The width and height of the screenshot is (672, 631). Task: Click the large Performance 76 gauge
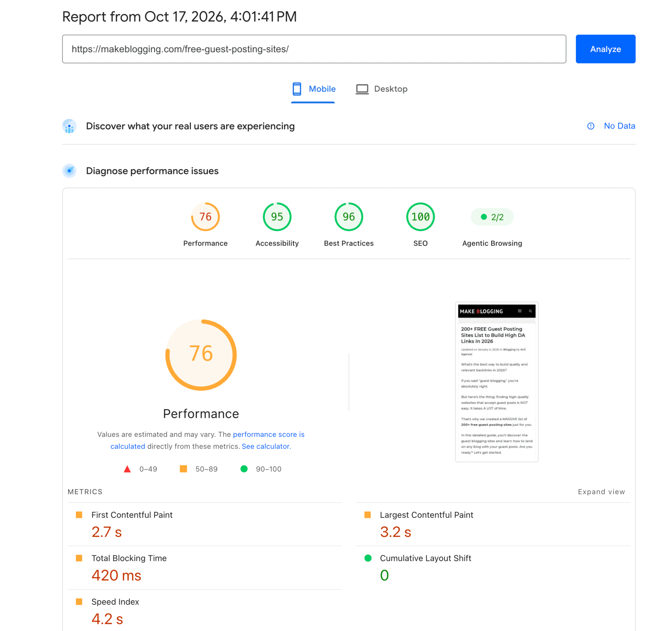click(x=201, y=355)
